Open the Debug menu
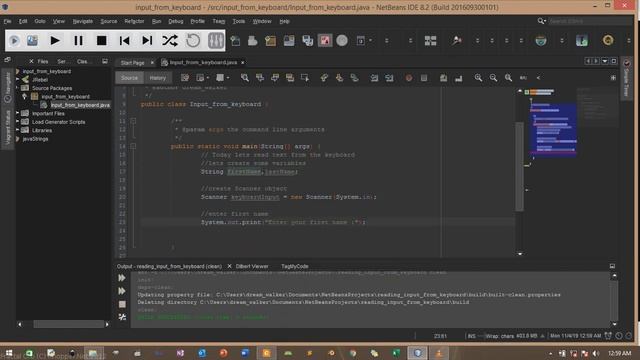This screenshot has height=360, width=640. pyautogui.click(x=176, y=21)
